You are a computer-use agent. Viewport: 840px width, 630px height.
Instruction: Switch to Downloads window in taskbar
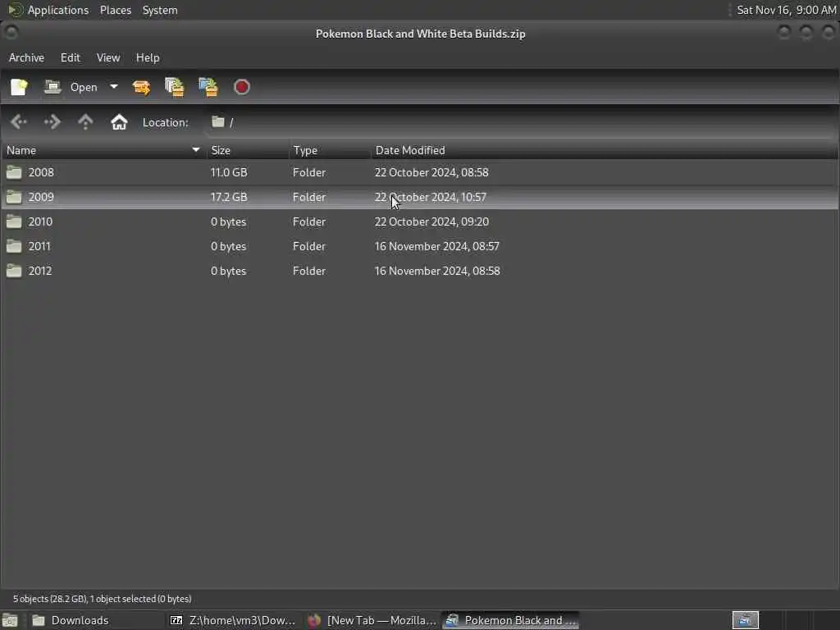[97, 620]
